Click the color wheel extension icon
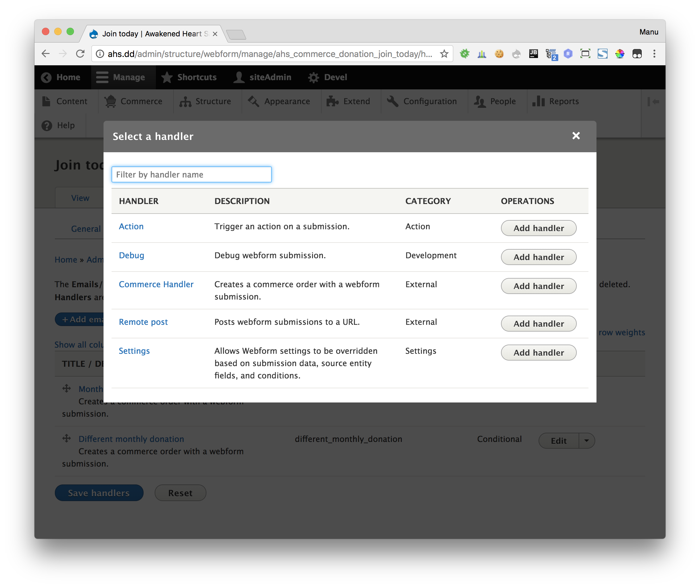The width and height of the screenshot is (700, 588). tap(620, 54)
